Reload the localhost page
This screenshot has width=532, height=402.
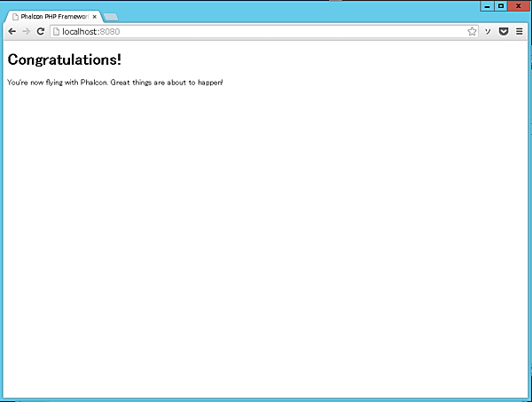tap(41, 32)
